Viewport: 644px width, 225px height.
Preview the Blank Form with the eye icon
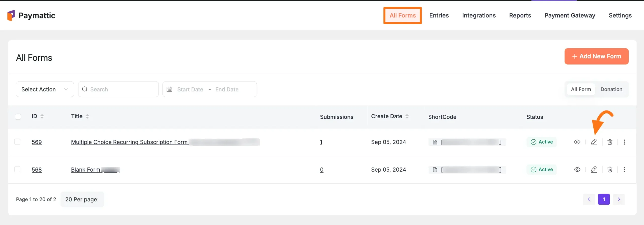coord(577,170)
